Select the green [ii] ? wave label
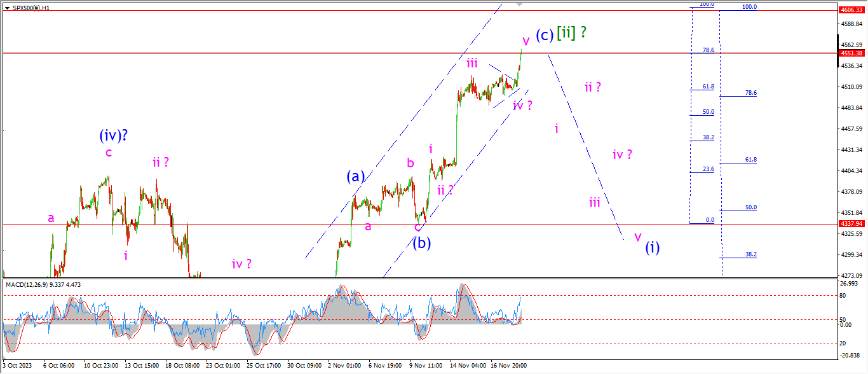868x374 pixels. point(571,33)
